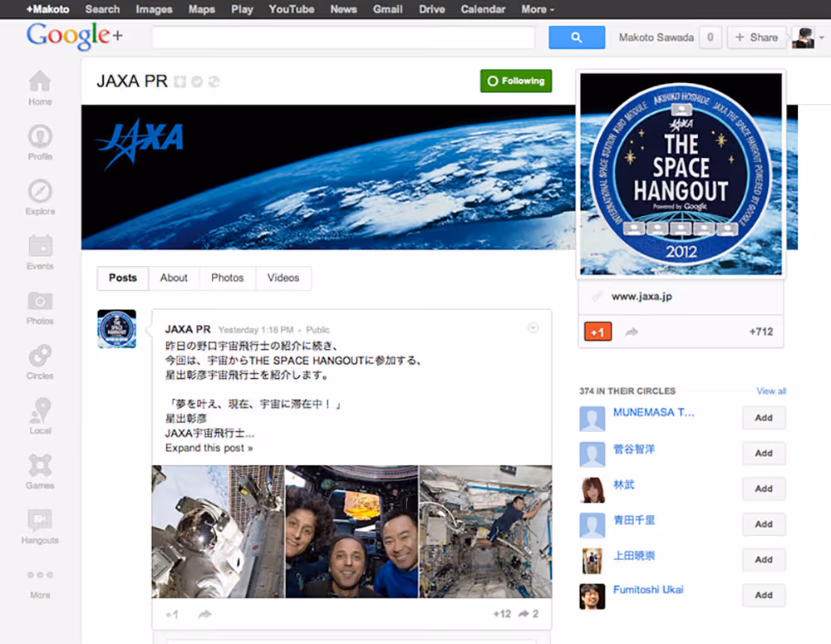Click the square page icon beside JAXA PR
Image resolution: width=831 pixels, height=644 pixels.
click(x=180, y=81)
